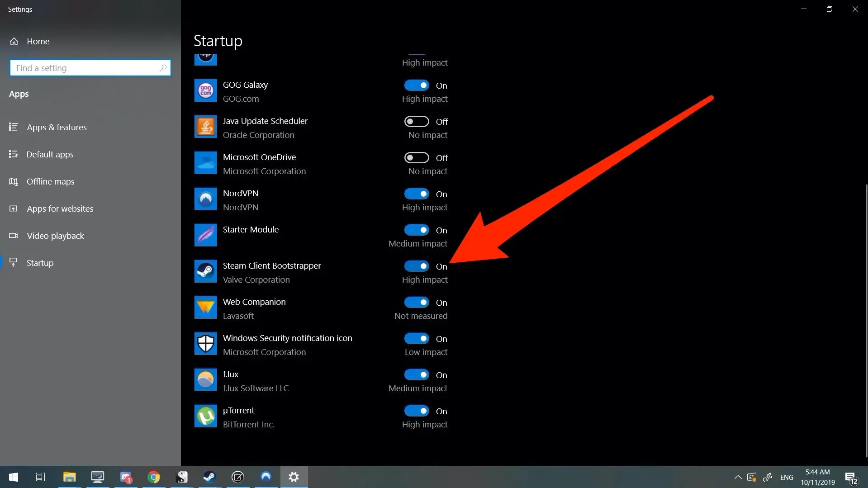Open Google Chrome from the taskbar

(x=154, y=477)
